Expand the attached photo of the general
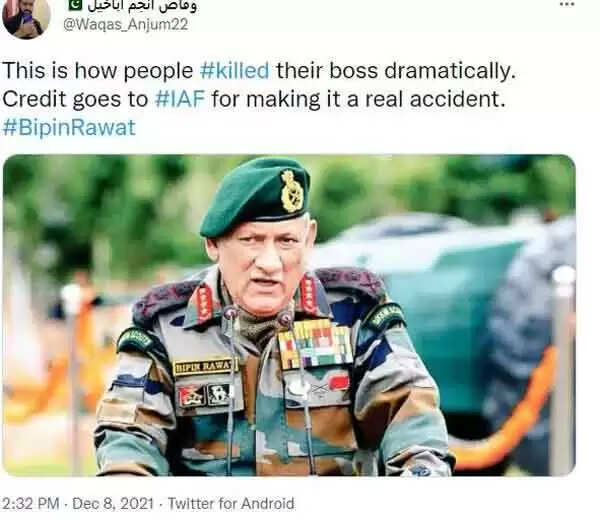Viewport: 600px width, 520px height. pyautogui.click(x=289, y=315)
